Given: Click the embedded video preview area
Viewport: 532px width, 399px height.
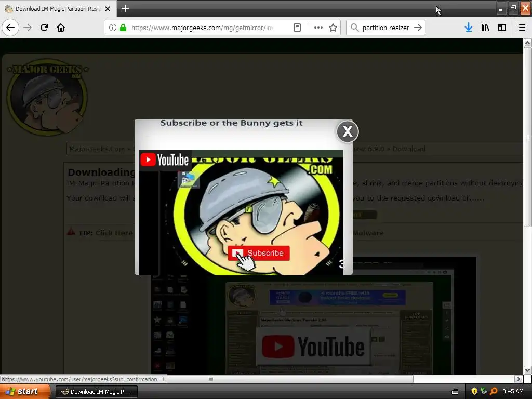Looking at the screenshot, I should (x=314, y=315).
